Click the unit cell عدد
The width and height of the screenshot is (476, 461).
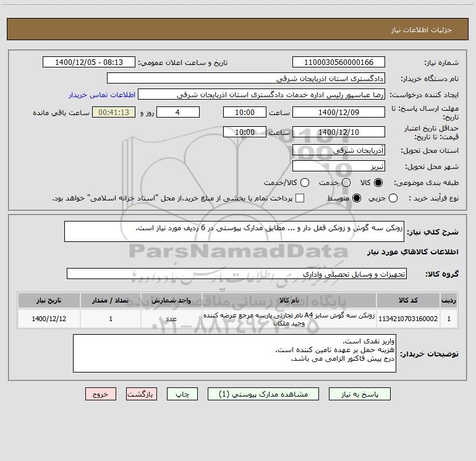coord(171,319)
